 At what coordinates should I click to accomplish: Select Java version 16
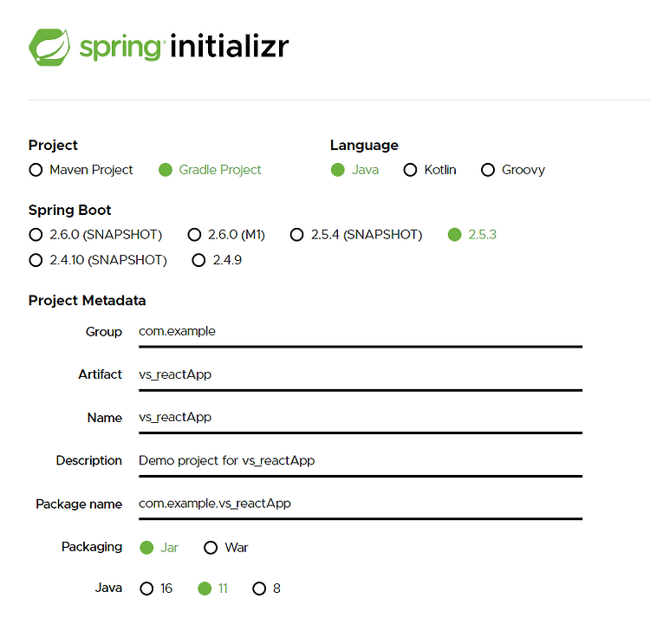tap(156, 589)
